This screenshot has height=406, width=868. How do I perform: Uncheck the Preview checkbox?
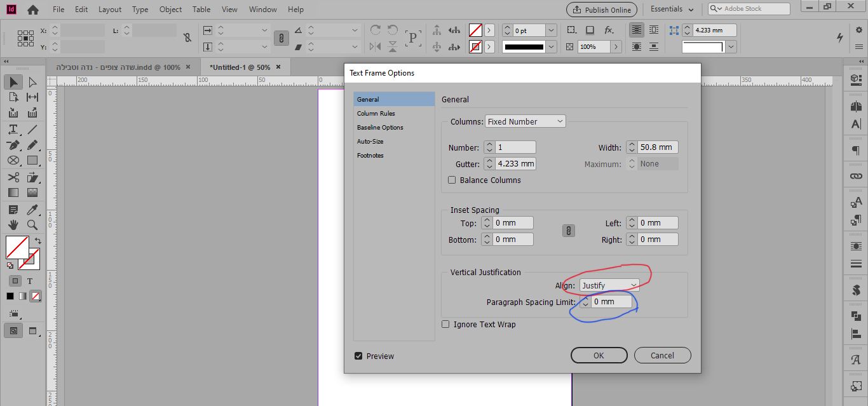(x=358, y=356)
